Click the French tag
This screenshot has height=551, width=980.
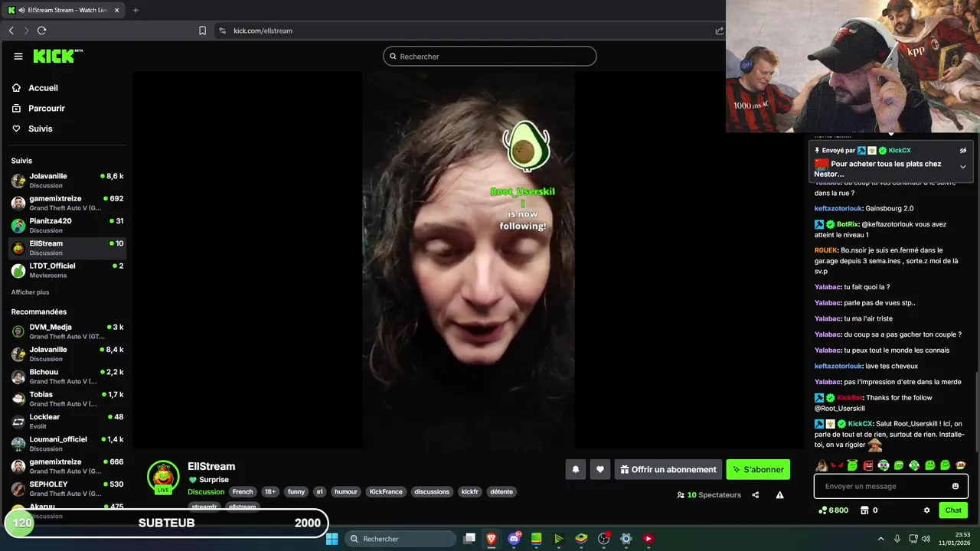point(243,492)
